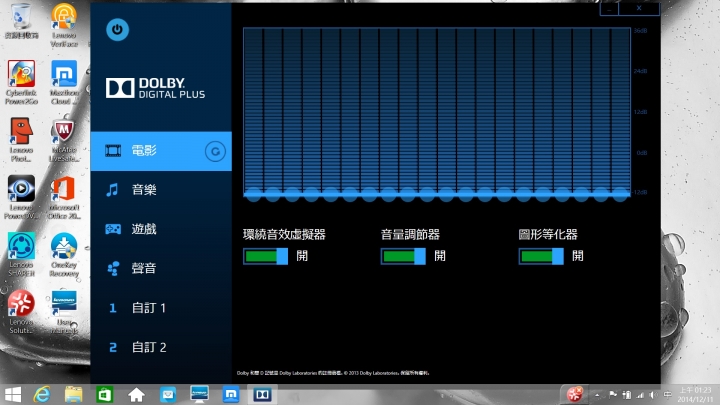
Task: Open the Windows Start button
Action: click(13, 394)
